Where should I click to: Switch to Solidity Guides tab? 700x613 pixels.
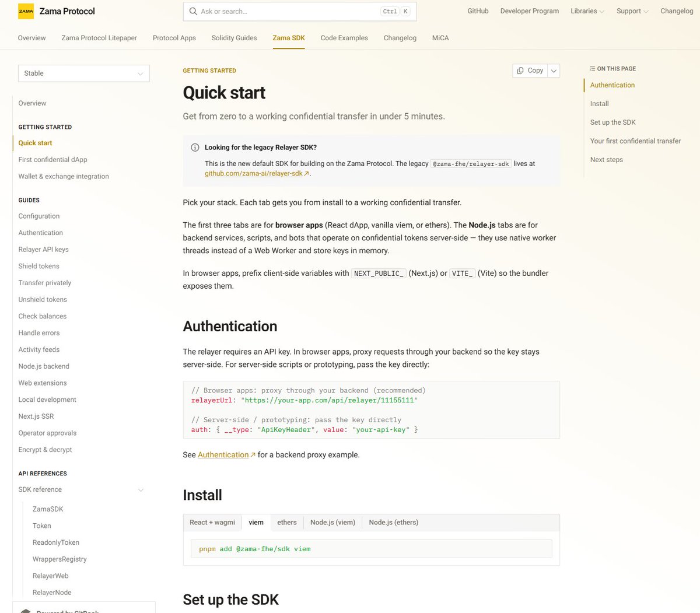pyautogui.click(x=234, y=38)
